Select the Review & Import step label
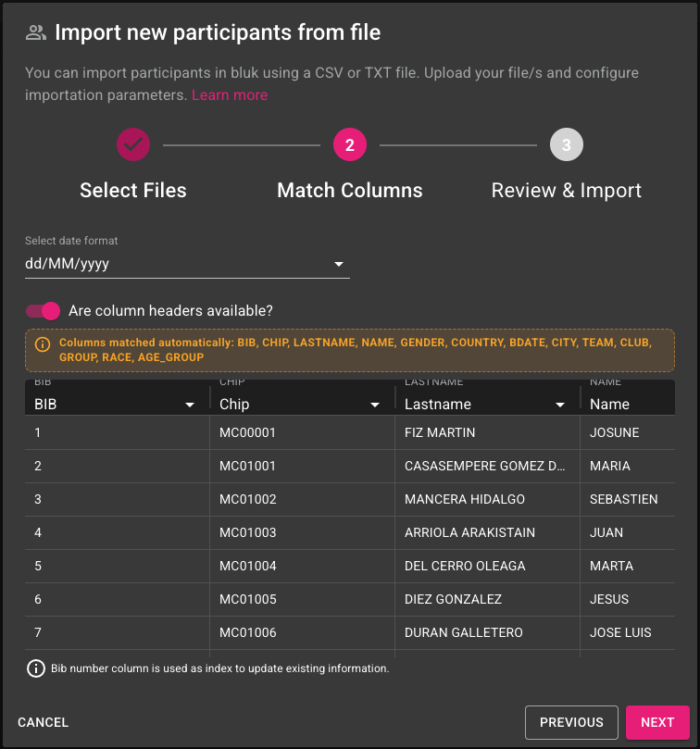Screen dimensions: 700x749 pos(567,191)
